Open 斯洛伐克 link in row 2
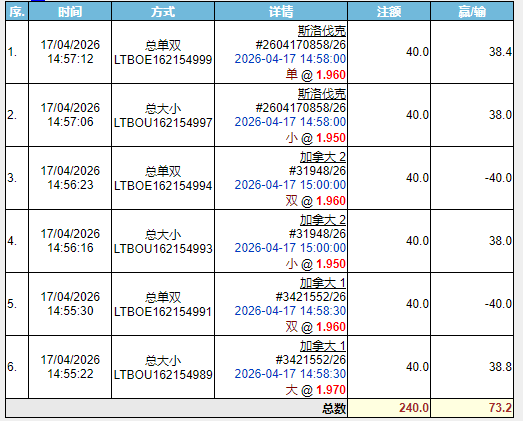The width and height of the screenshot is (523, 421). point(322,94)
